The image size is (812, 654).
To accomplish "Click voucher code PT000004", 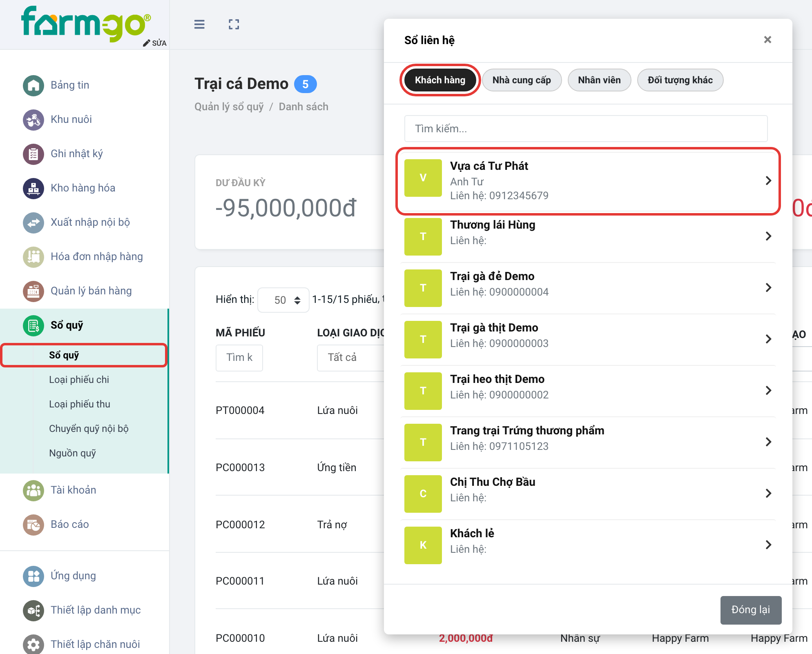I will click(240, 410).
